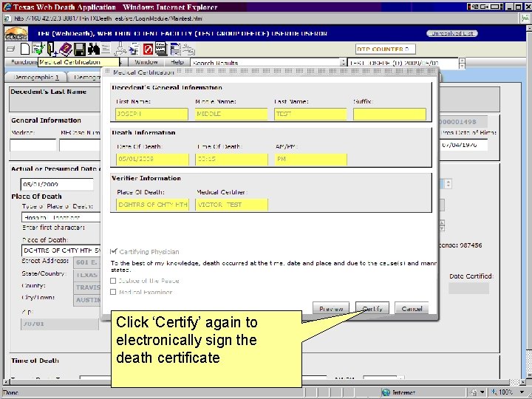The width and height of the screenshot is (532, 399).
Task: Click the blank new-document toolbar icon
Action: pos(25,50)
